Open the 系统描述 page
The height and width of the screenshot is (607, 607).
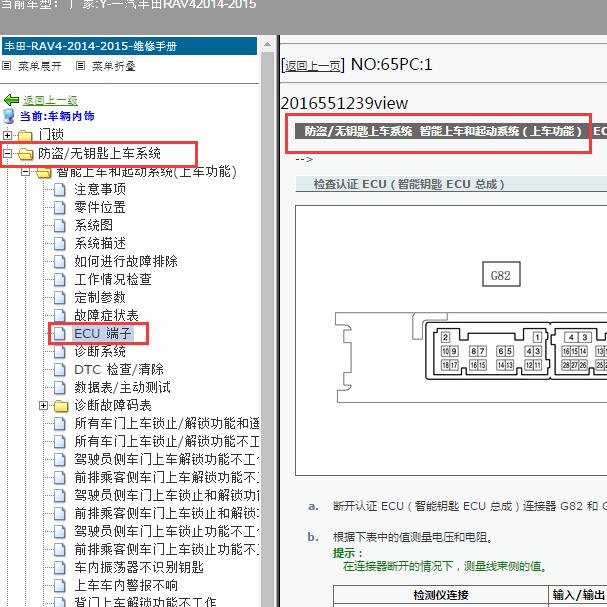(x=100, y=243)
